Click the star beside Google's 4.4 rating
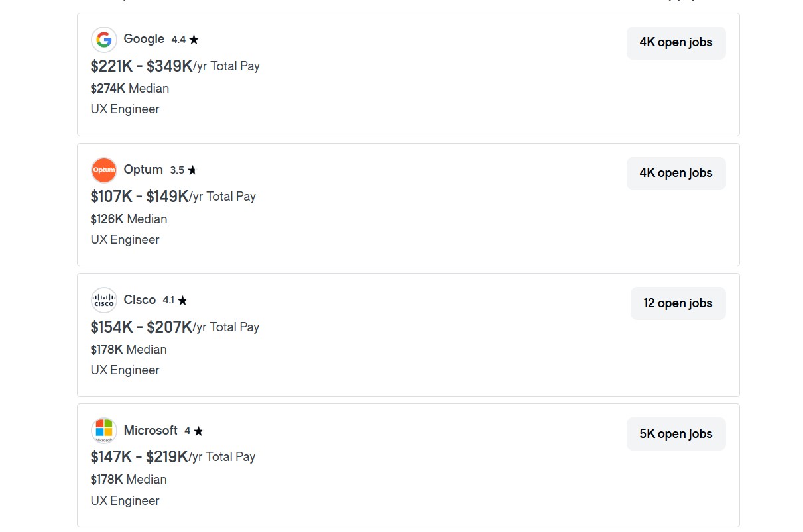 click(x=194, y=40)
